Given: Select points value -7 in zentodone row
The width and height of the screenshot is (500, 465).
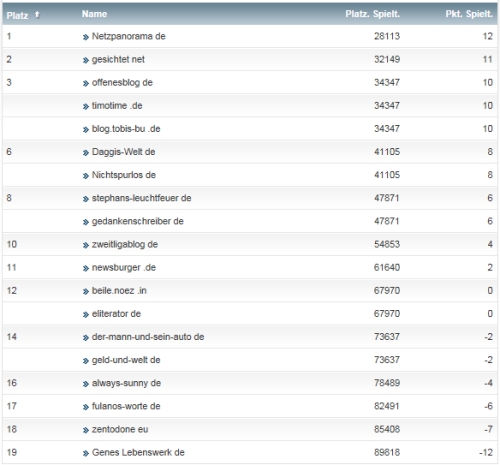Looking at the screenshot, I should tap(488, 429).
